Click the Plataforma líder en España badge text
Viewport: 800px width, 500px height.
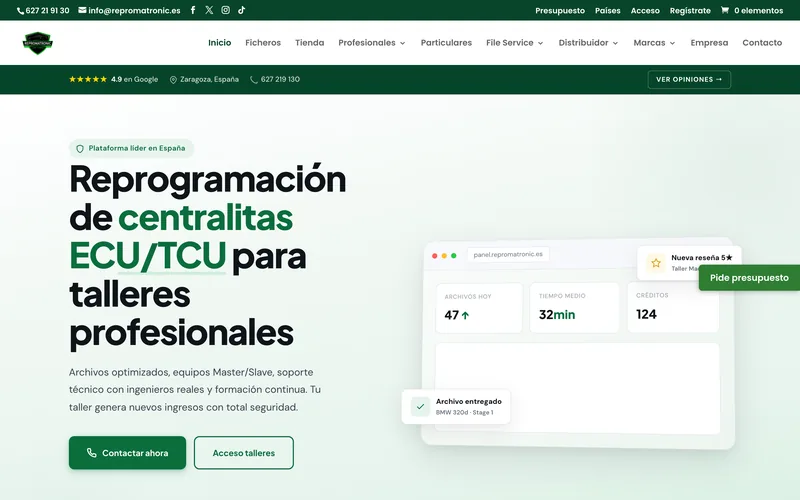(x=137, y=148)
